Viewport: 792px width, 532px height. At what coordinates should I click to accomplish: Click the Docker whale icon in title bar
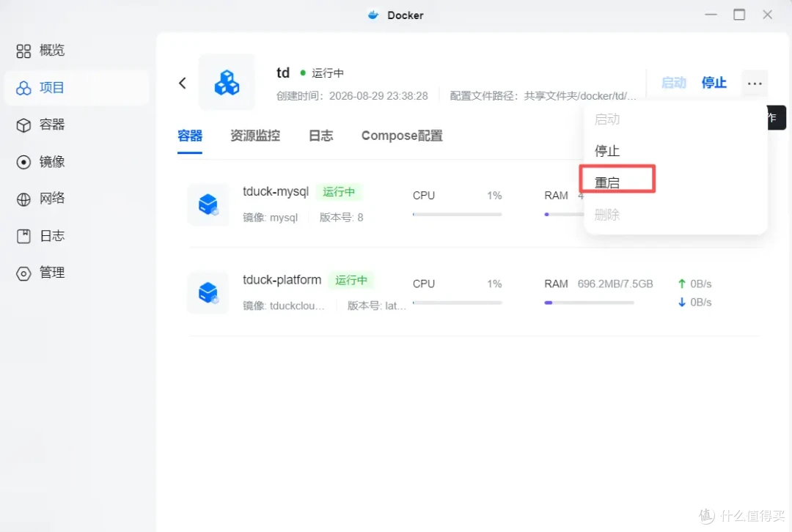tap(373, 15)
